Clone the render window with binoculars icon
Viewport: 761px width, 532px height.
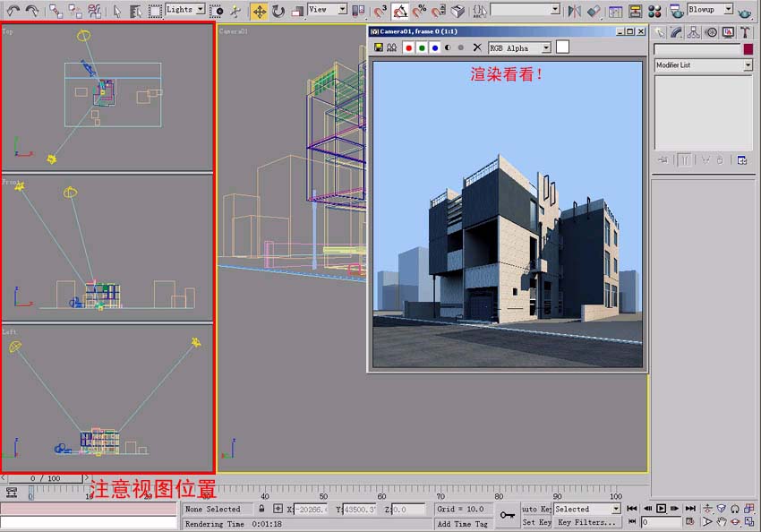[x=391, y=47]
